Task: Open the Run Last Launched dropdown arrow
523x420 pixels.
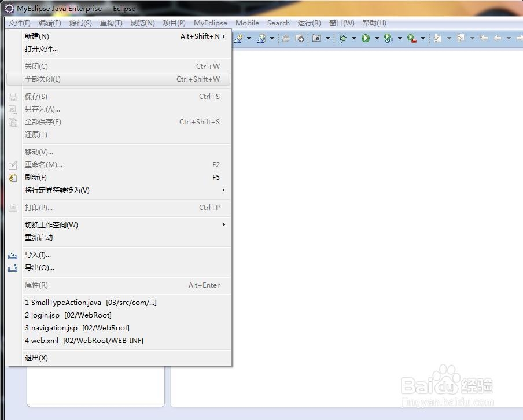Action: 400,38
